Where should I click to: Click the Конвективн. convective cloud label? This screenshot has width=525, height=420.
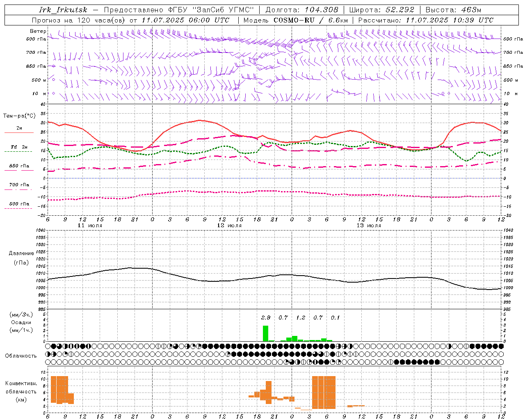click(x=21, y=383)
